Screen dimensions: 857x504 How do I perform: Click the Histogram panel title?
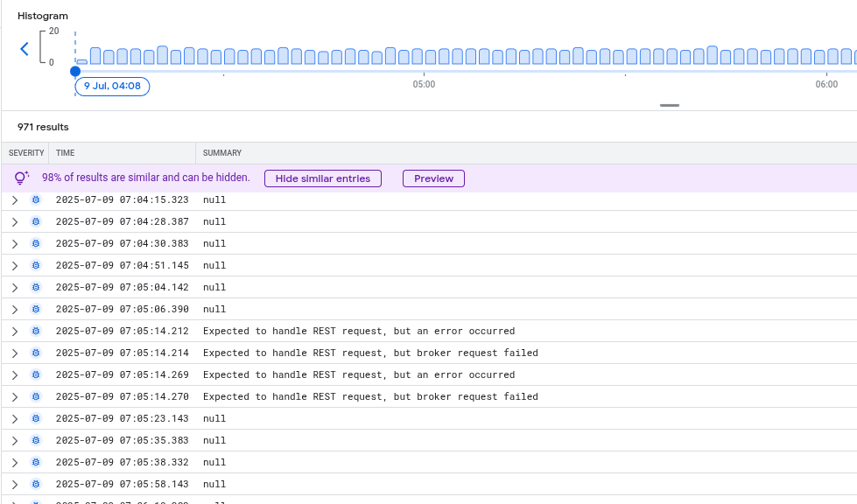[43, 16]
